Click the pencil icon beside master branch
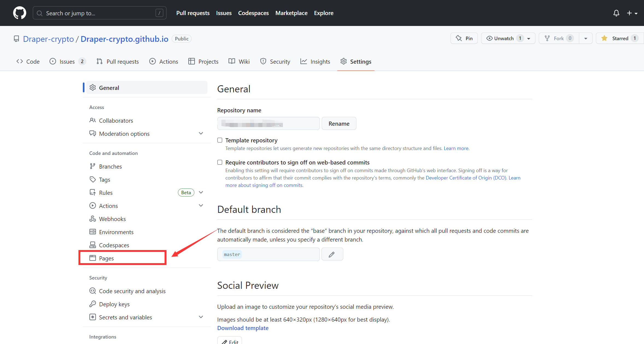 pos(332,254)
